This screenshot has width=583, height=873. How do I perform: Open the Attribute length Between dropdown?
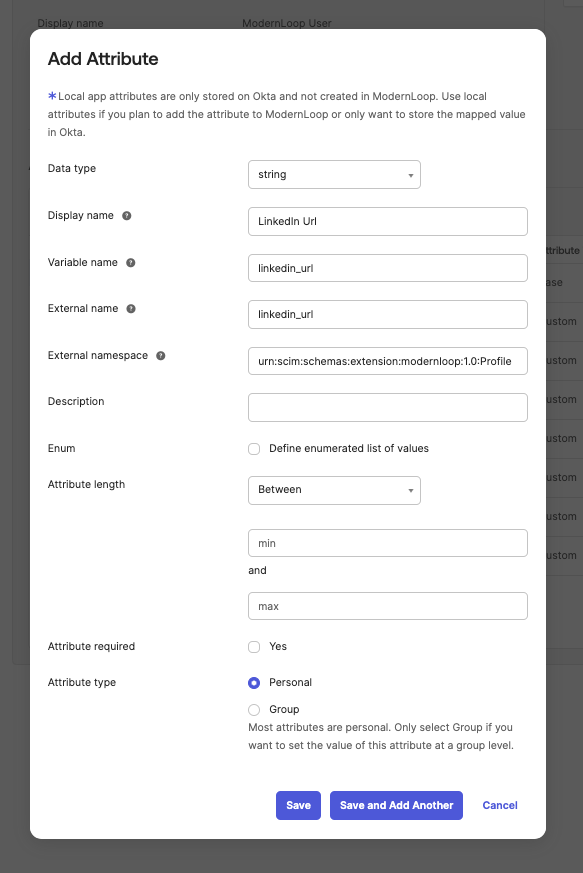334,491
